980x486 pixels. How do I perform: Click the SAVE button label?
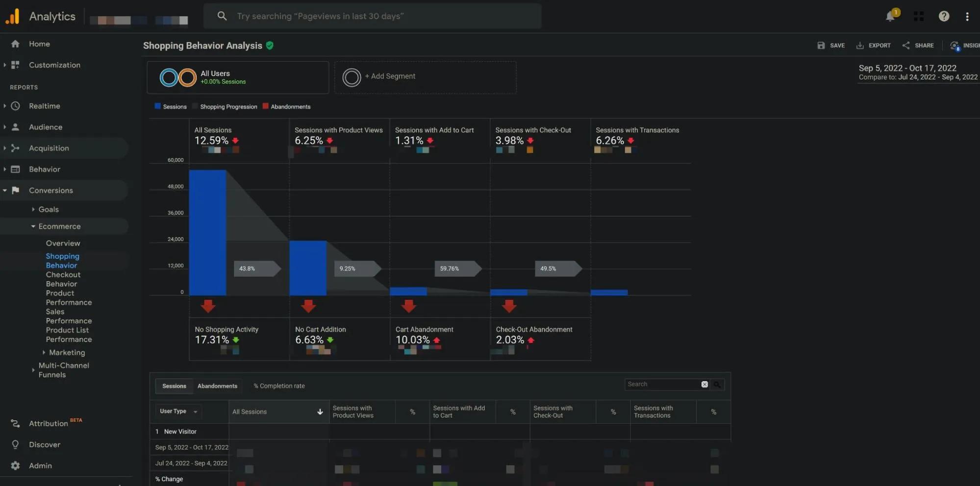click(837, 46)
